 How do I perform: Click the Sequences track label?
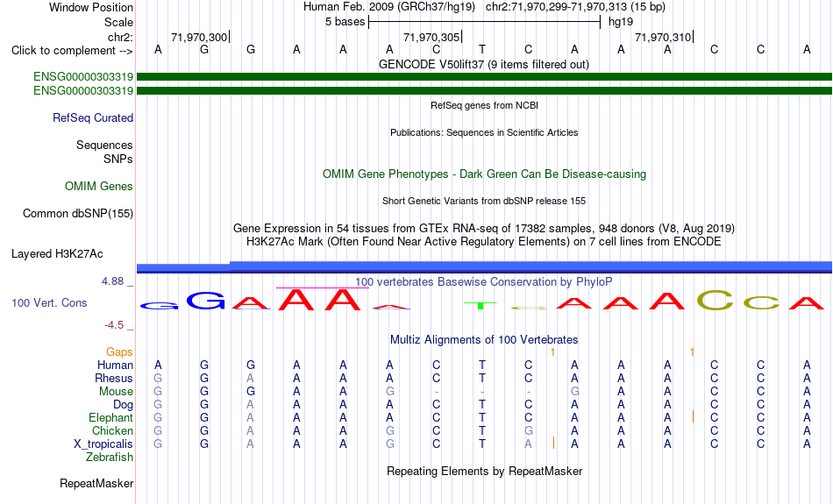pos(104,145)
